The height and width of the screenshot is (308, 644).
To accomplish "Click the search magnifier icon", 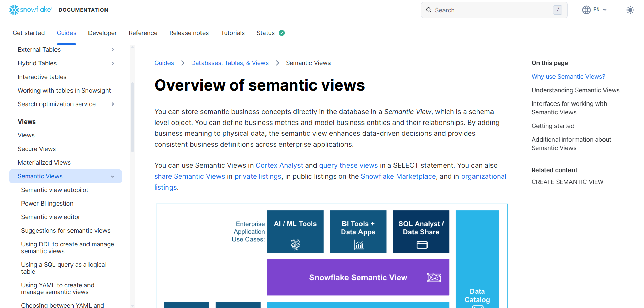I will pos(429,10).
